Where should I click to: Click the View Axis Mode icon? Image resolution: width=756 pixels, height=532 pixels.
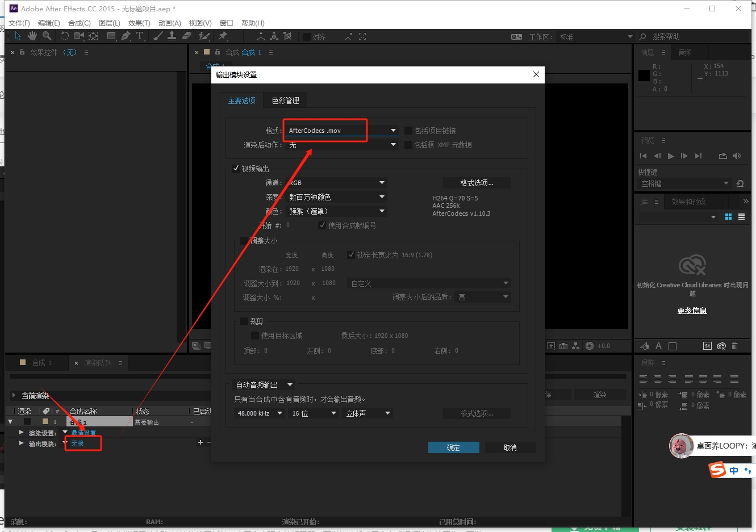tap(287, 36)
